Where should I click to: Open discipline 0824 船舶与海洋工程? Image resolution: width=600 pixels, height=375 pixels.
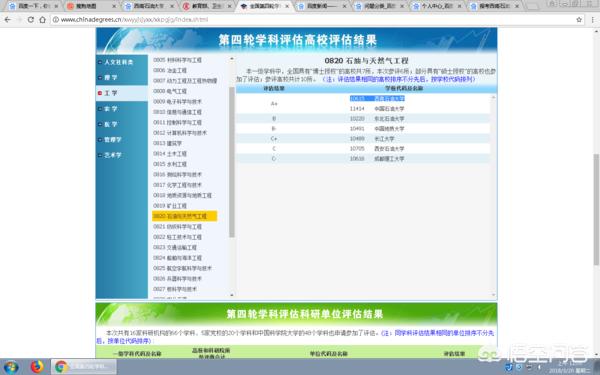tap(177, 258)
